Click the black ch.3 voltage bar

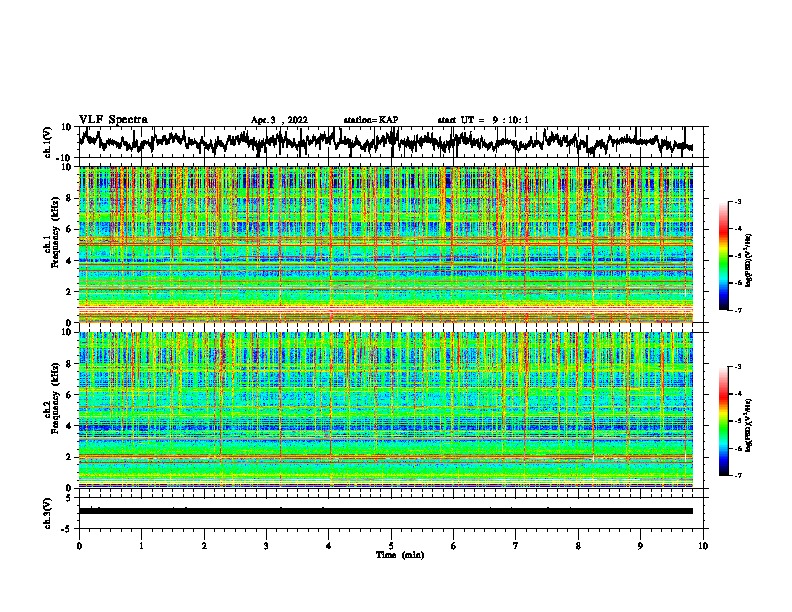[386, 511]
